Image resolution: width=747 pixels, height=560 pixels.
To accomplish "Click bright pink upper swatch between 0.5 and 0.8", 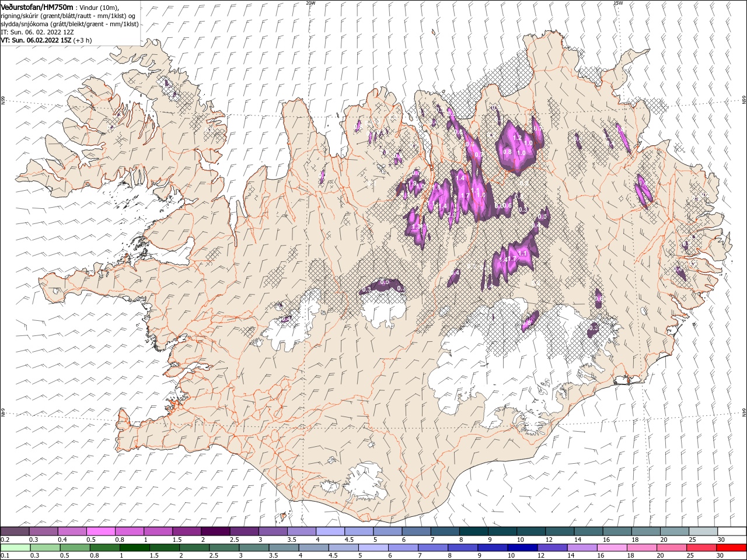I will pyautogui.click(x=100, y=531).
